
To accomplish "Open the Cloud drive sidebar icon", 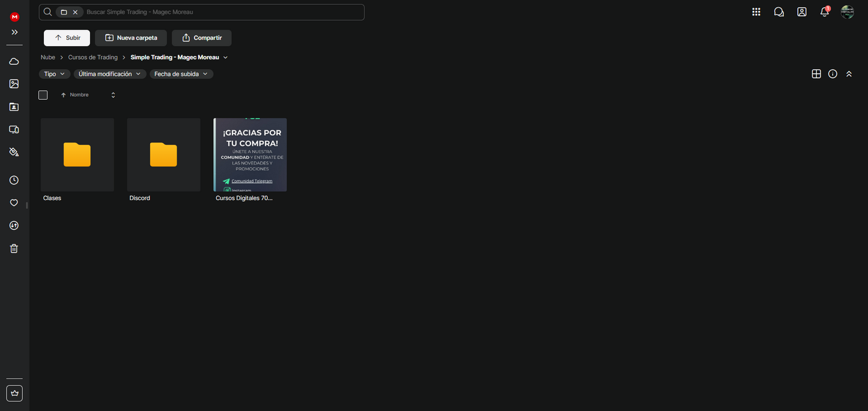I will tap(14, 61).
